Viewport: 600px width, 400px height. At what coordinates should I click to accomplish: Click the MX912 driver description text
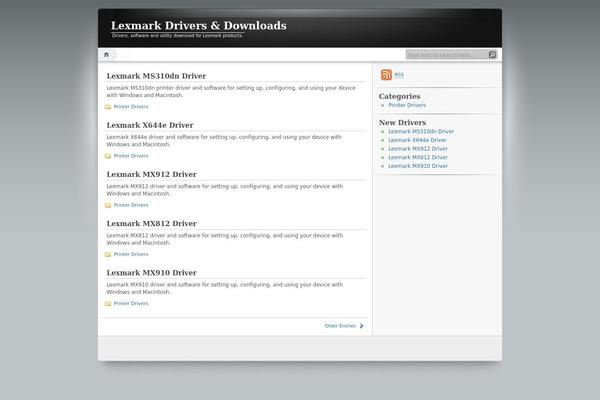pyautogui.click(x=225, y=190)
